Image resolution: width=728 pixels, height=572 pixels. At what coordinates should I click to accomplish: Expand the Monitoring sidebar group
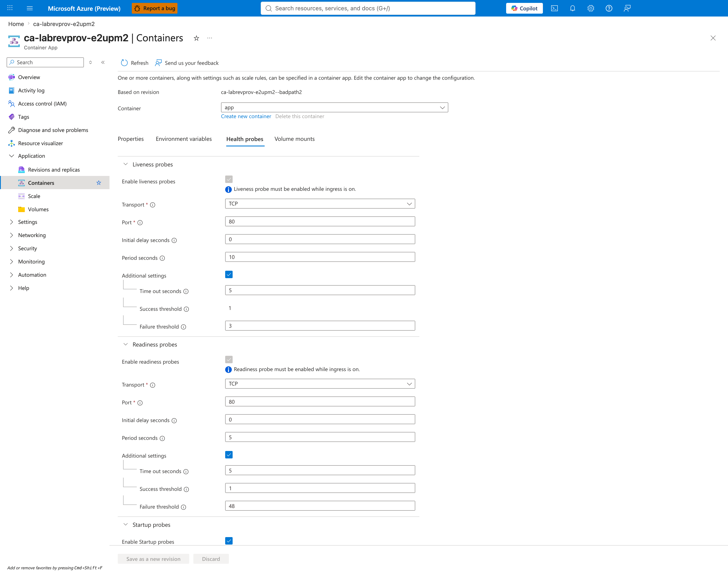12,262
